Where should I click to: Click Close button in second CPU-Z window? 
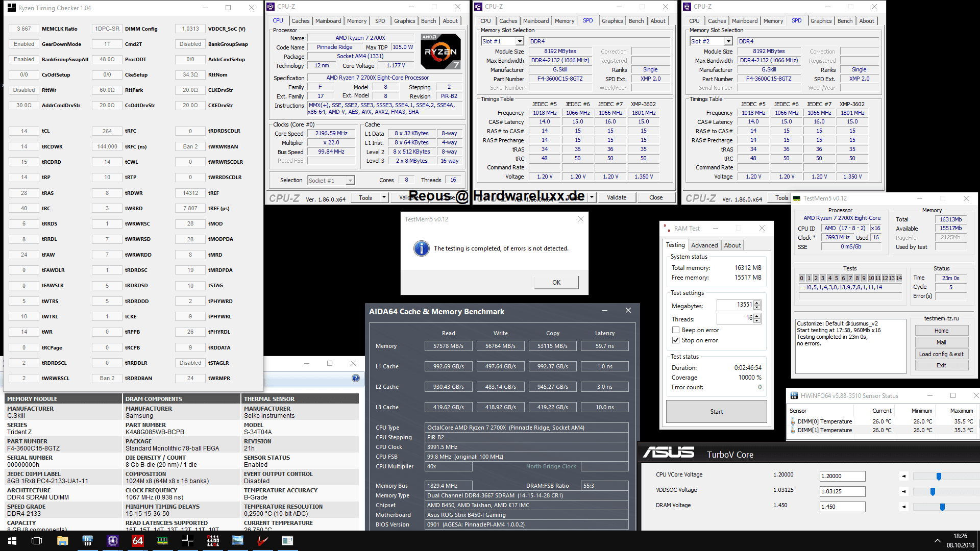pos(656,197)
